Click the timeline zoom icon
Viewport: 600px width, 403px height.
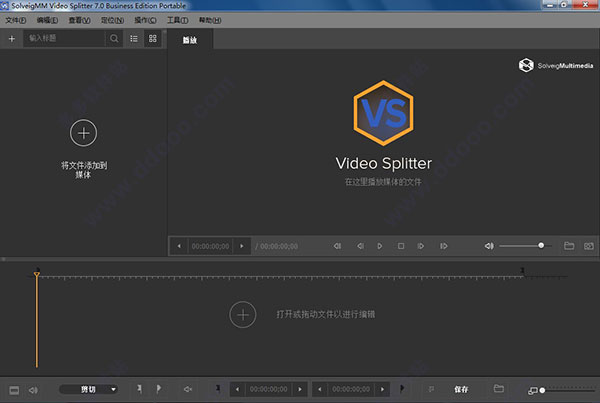pyautogui.click(x=532, y=391)
